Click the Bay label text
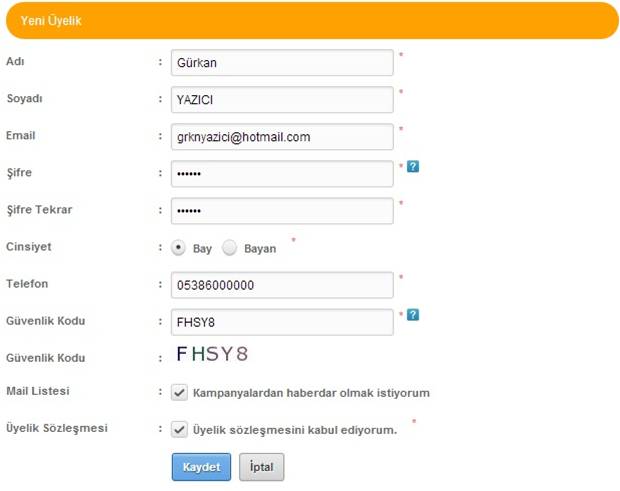The image size is (620, 491). click(x=202, y=249)
